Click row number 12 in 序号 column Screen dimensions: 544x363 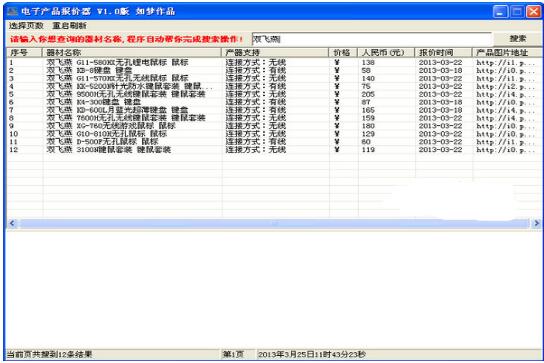(x=14, y=150)
